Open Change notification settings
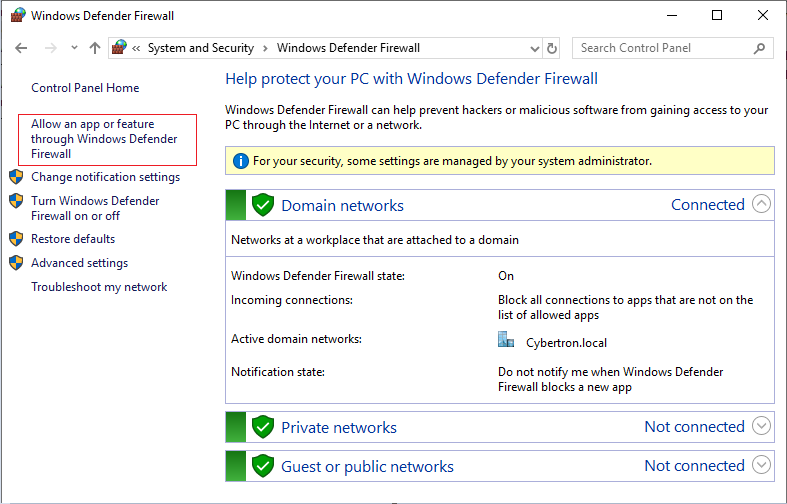 (x=105, y=177)
